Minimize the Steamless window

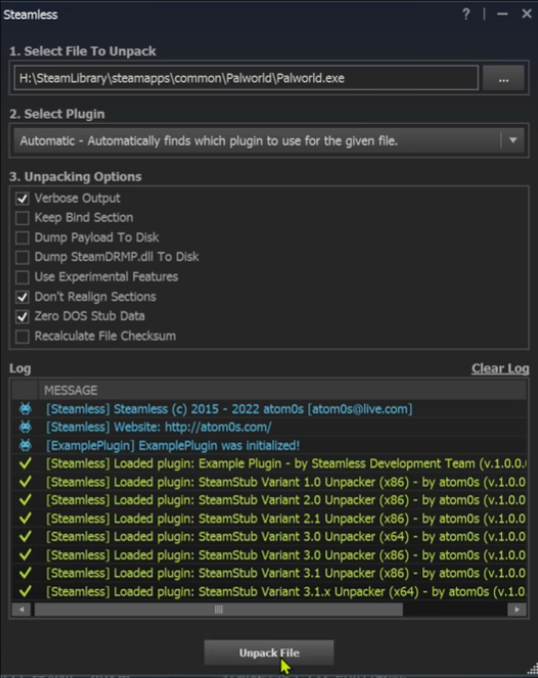502,14
